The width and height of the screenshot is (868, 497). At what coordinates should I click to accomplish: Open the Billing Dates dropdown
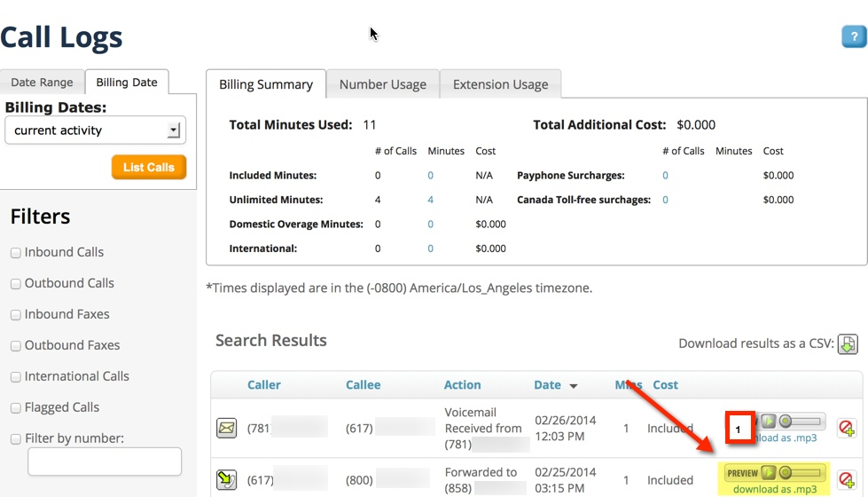click(x=95, y=130)
